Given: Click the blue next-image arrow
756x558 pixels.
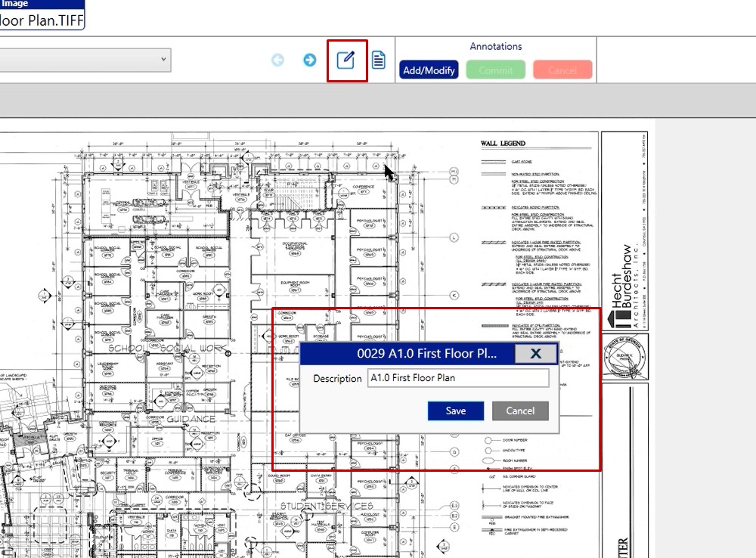Looking at the screenshot, I should point(309,60).
